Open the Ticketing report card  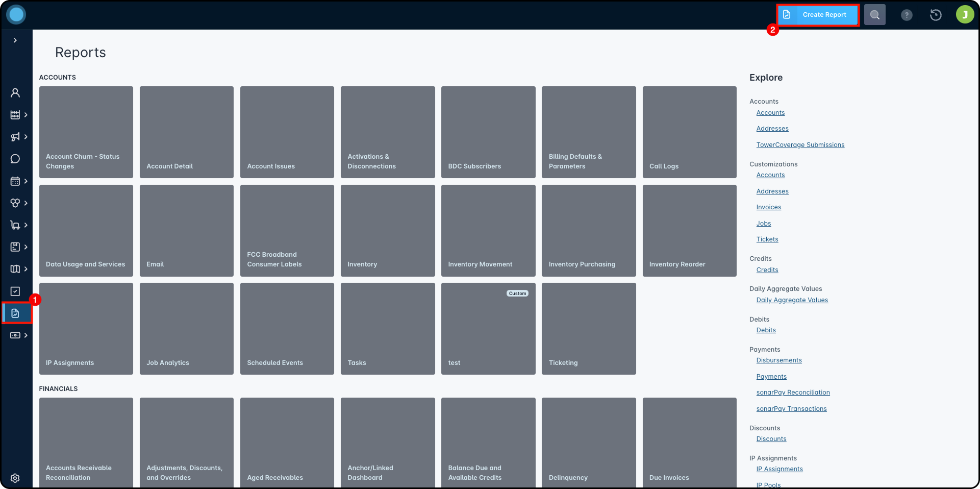pyautogui.click(x=589, y=329)
